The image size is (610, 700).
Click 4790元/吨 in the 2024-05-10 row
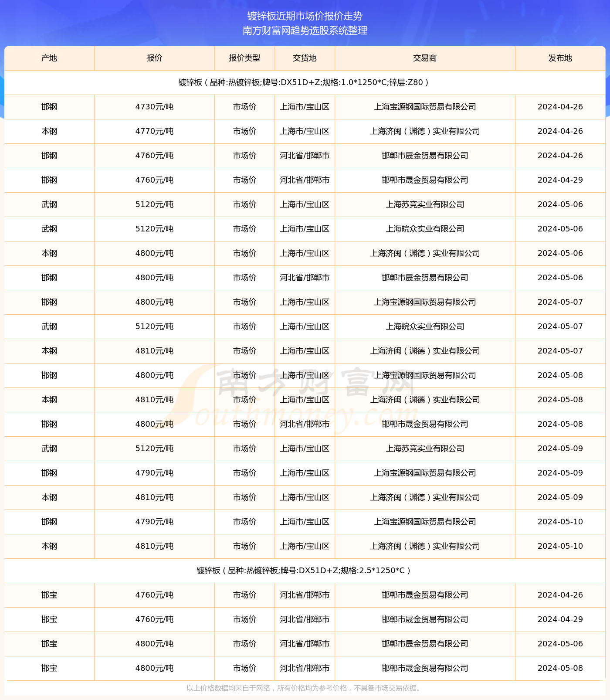point(154,522)
